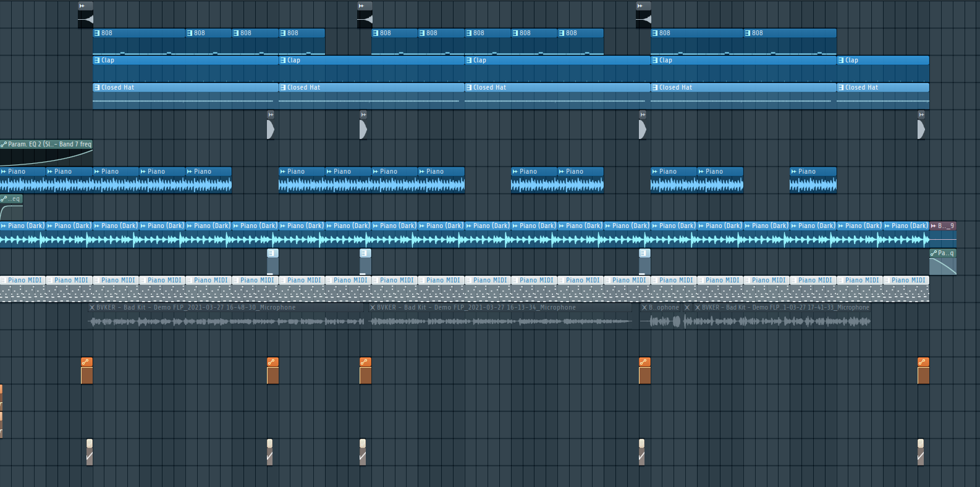The image size is (980, 487).
Task: Select the small '..eq' automation clip
Action: tap(11, 208)
